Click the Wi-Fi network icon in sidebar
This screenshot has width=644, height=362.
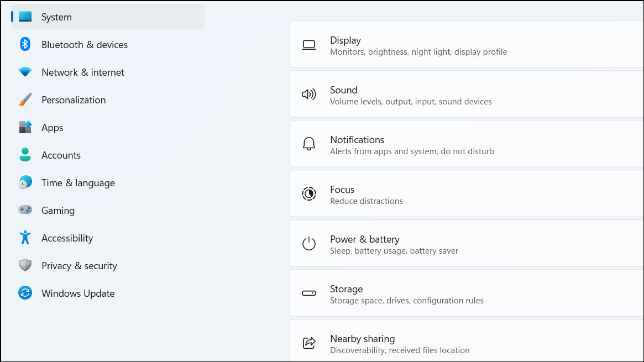(25, 72)
